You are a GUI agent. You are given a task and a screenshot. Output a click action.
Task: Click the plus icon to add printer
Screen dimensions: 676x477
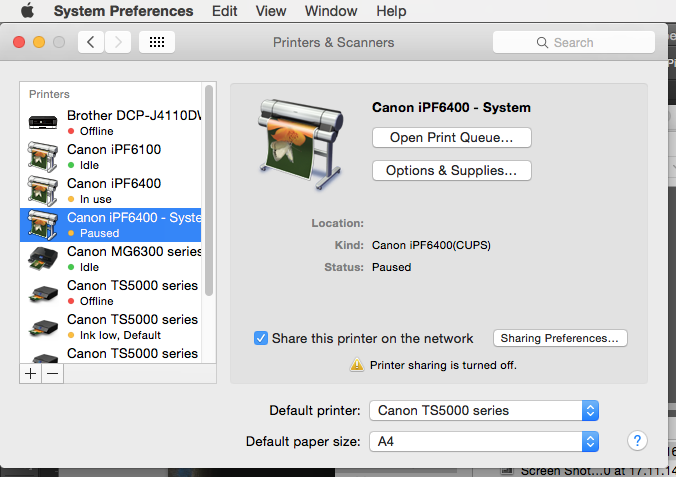[x=31, y=373]
